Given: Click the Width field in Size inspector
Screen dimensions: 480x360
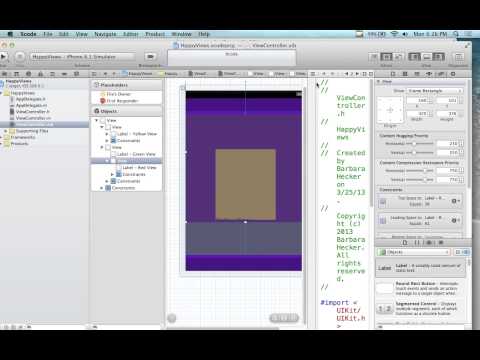Looking at the screenshot, I should 417,113.
